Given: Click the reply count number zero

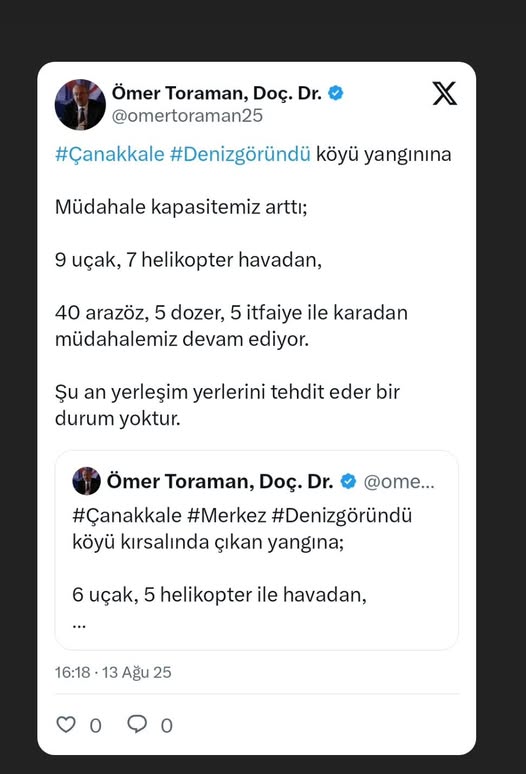Looking at the screenshot, I should click(x=167, y=726).
